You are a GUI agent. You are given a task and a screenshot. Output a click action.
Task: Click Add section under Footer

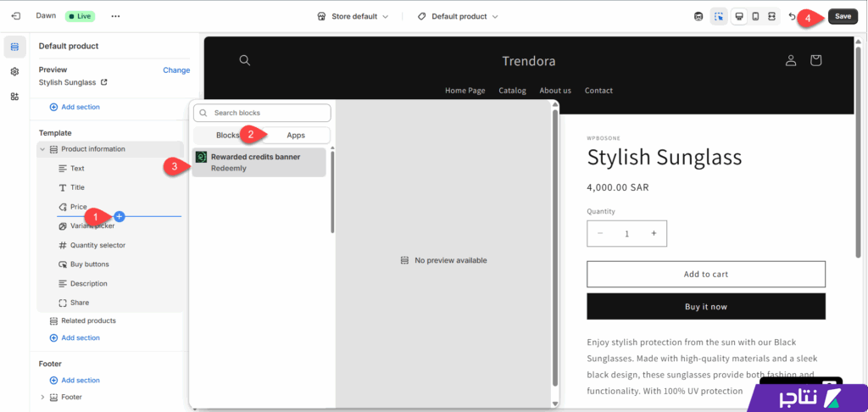pos(75,381)
